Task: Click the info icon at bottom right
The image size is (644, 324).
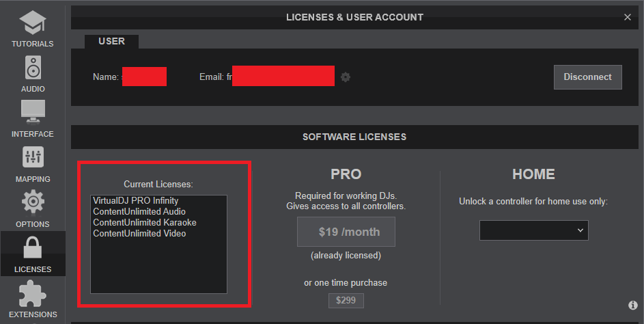Action: pyautogui.click(x=633, y=305)
